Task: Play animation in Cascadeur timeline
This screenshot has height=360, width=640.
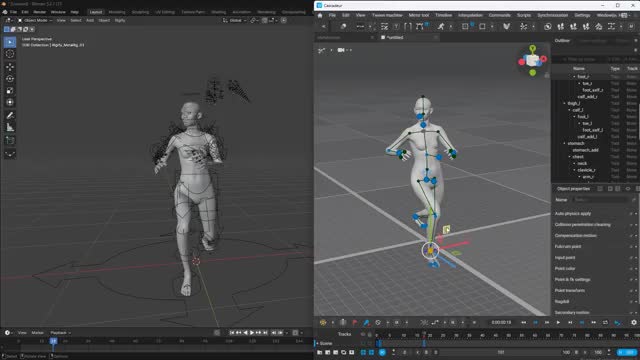Action: pyautogui.click(x=558, y=322)
